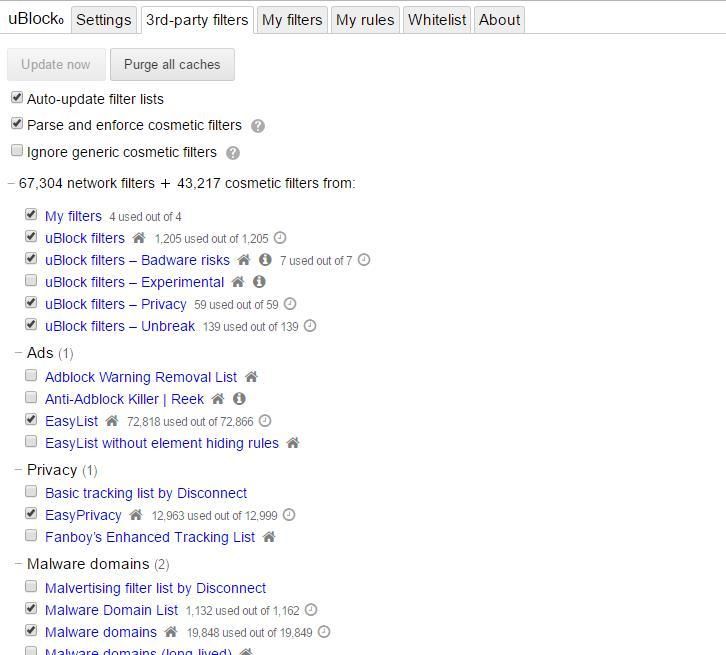Screen dimensions: 726x655
Task: Enable Ignore generic cosmetic filters checkbox
Action: 17,150
